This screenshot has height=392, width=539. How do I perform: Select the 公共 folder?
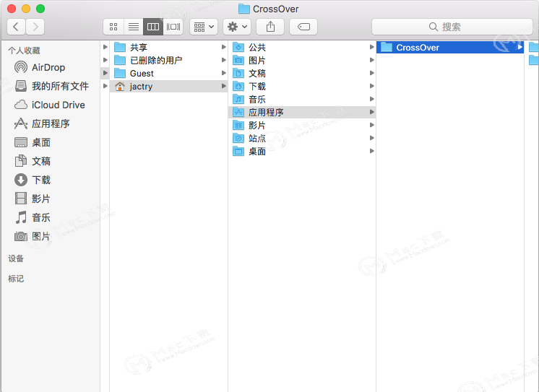point(302,47)
